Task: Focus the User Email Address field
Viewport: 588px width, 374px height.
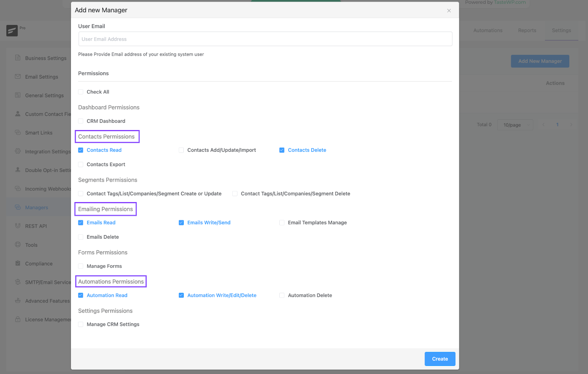Action: click(265, 39)
